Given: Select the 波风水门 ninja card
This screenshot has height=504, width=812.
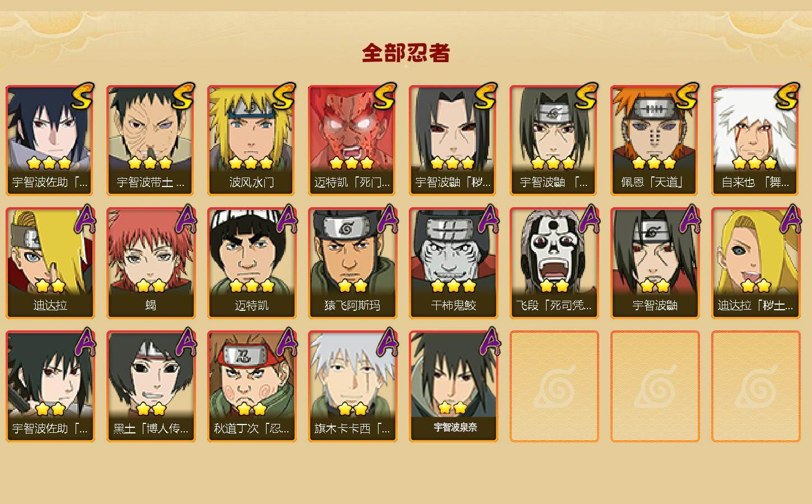Looking at the screenshot, I should click(x=251, y=140).
